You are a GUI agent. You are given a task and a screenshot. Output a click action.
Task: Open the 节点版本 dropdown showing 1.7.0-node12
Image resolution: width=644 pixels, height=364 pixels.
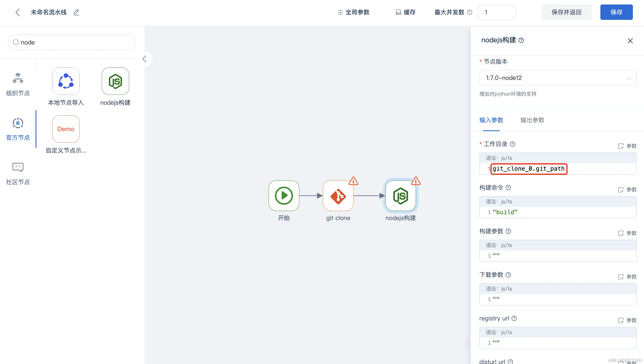pos(558,78)
